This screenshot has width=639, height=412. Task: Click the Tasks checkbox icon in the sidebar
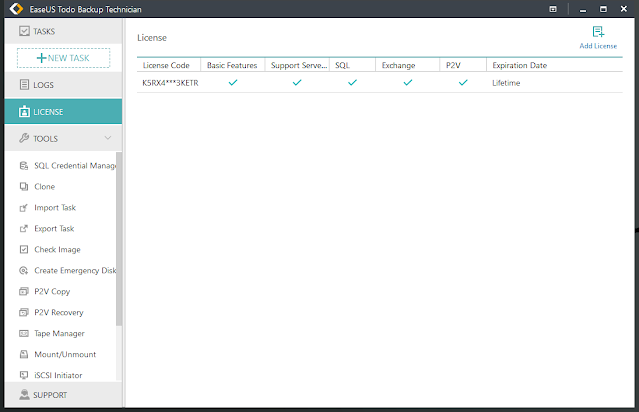[x=24, y=31]
